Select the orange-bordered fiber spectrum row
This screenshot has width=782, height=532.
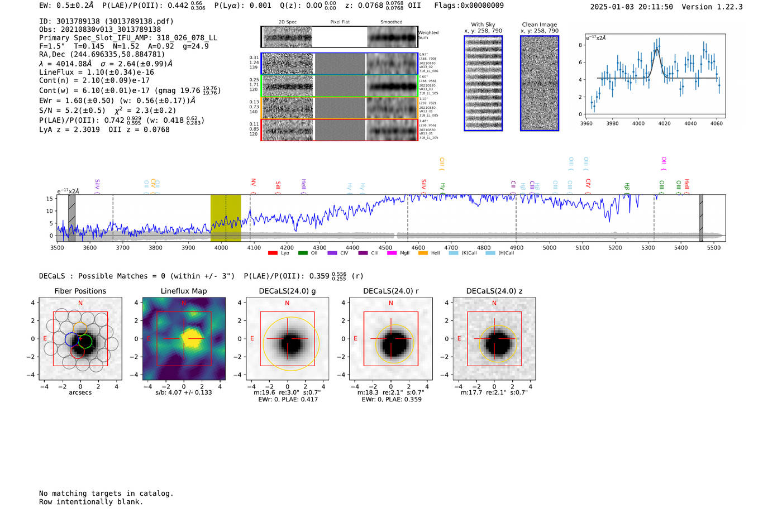[x=340, y=108]
